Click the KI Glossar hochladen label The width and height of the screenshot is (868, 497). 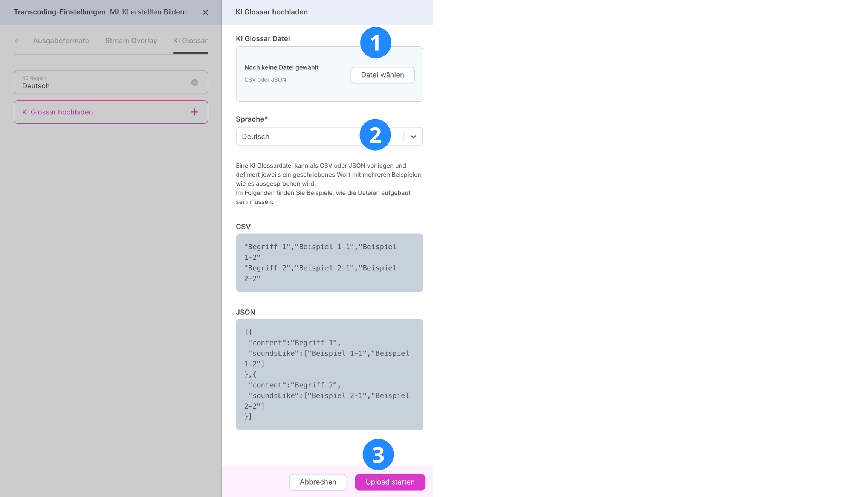pyautogui.click(x=58, y=112)
